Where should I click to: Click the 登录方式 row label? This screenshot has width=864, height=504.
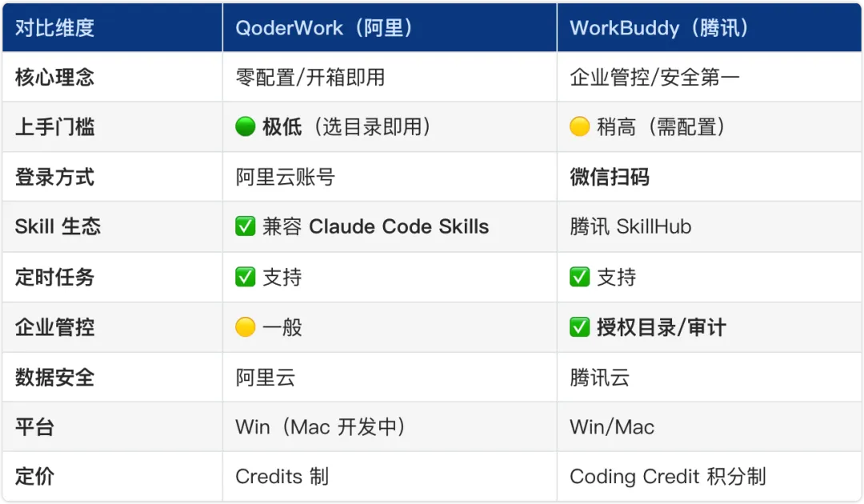[54, 177]
